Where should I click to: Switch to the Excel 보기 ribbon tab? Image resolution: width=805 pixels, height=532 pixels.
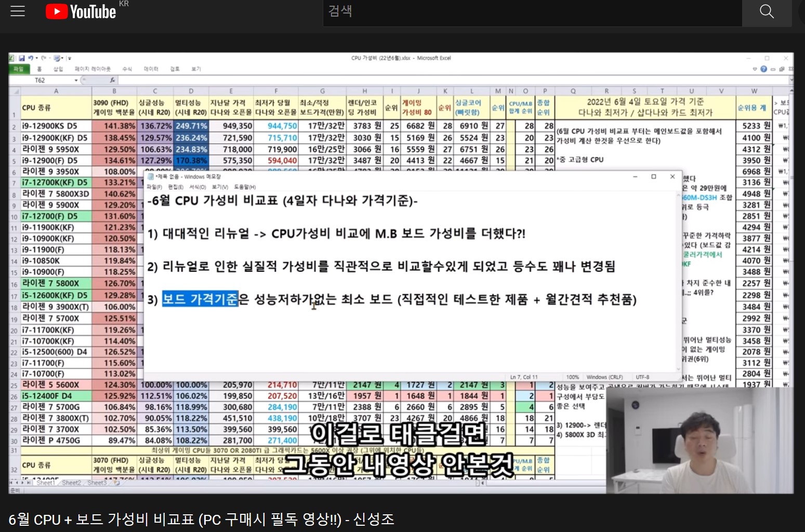pos(196,69)
